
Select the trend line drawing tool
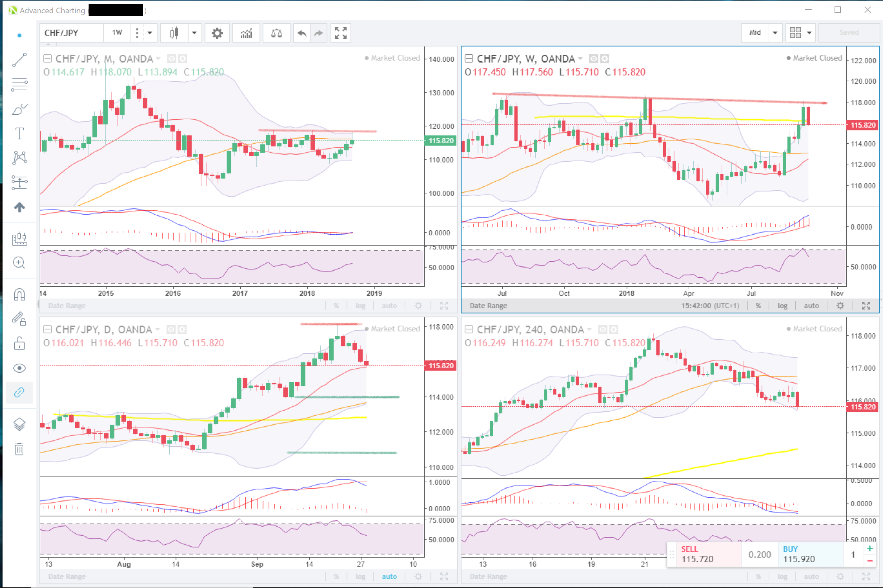click(19, 60)
